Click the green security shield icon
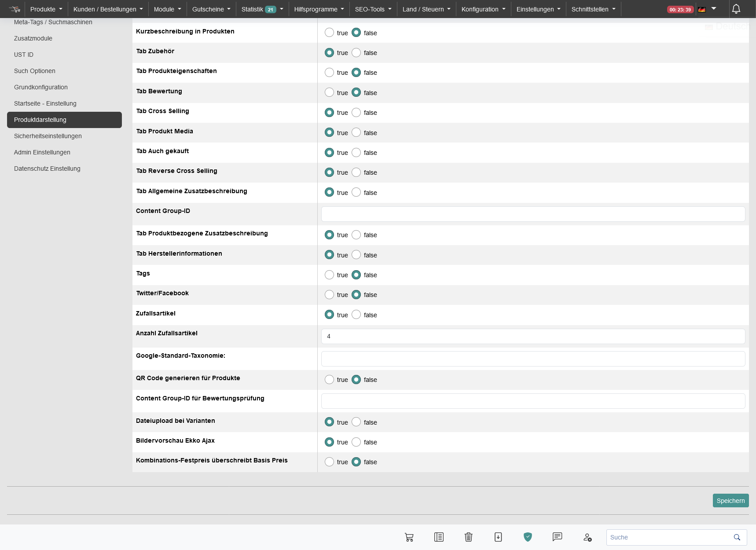Image resolution: width=756 pixels, height=550 pixels. (528, 537)
